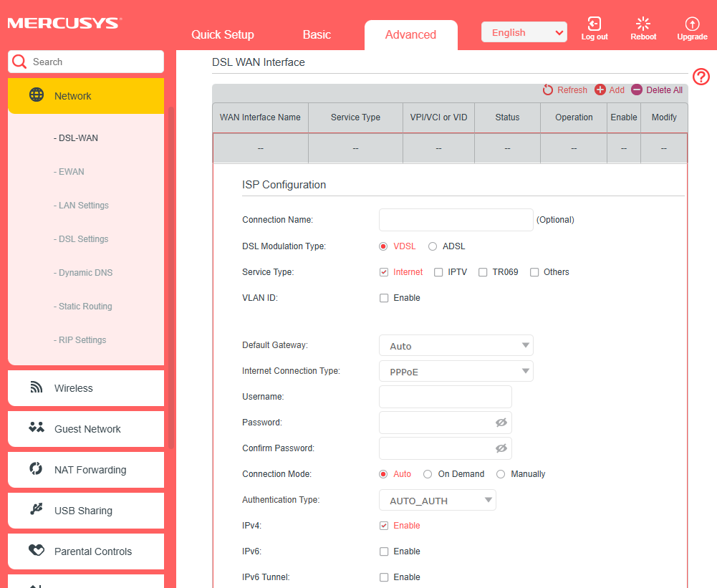Viewport: 717px width, 588px height.
Task: Enable IPv6 checkbox
Action: coord(384,551)
